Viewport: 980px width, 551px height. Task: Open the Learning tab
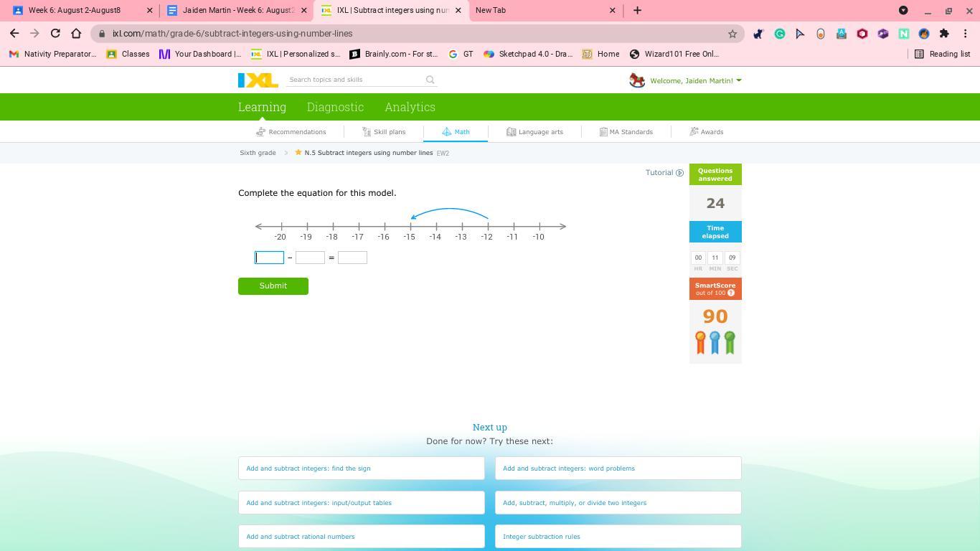(262, 107)
